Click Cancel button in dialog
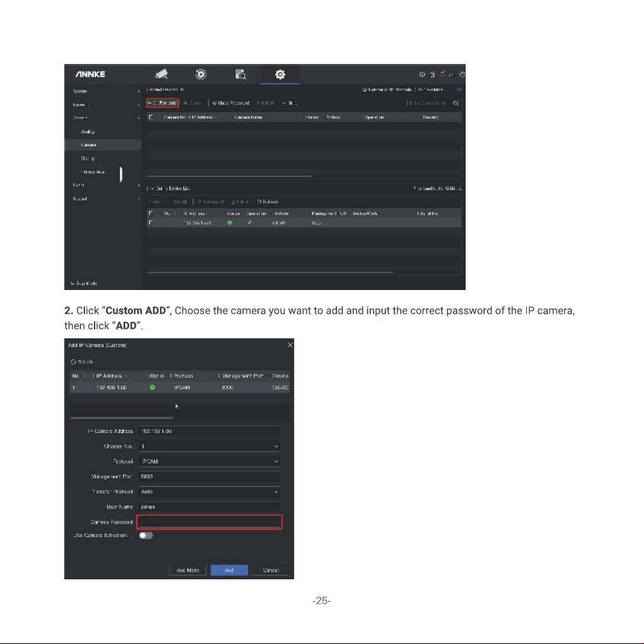The image size is (644, 644). click(271, 570)
